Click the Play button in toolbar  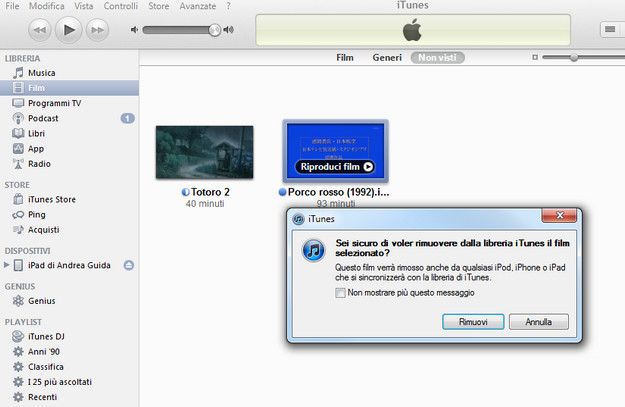click(x=69, y=29)
